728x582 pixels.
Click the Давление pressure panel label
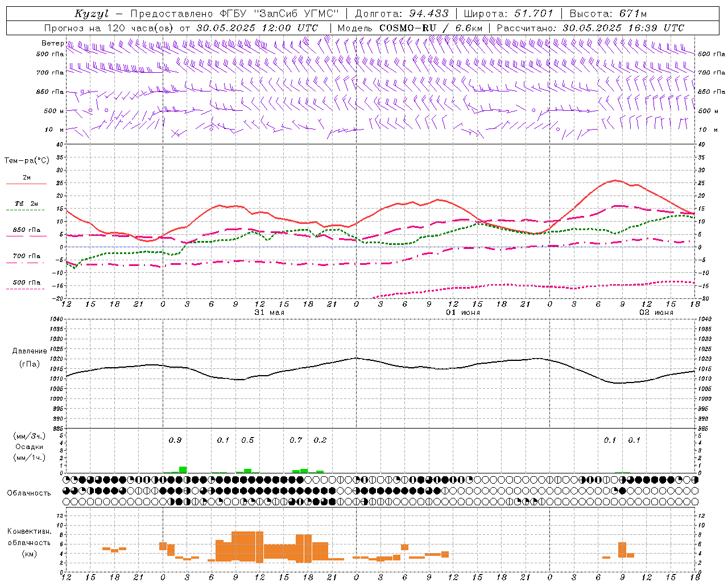(x=30, y=351)
